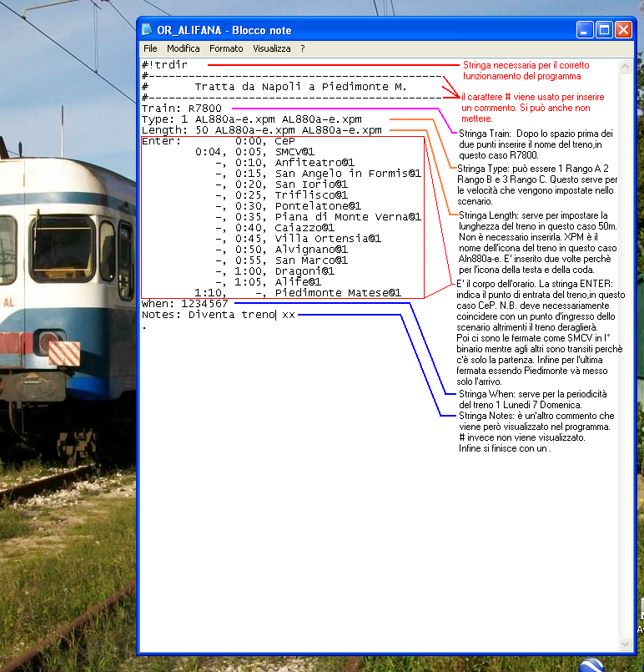The width and height of the screenshot is (644, 672).
Task: Open the File menu
Action: [150, 49]
